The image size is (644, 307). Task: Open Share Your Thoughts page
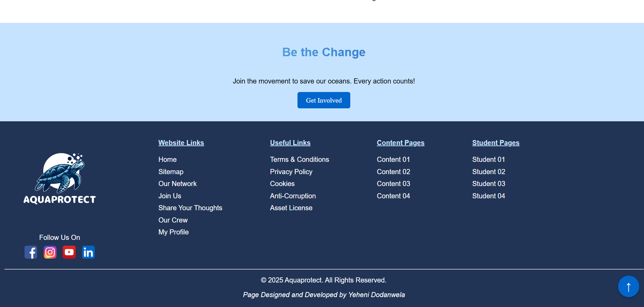[190, 208]
